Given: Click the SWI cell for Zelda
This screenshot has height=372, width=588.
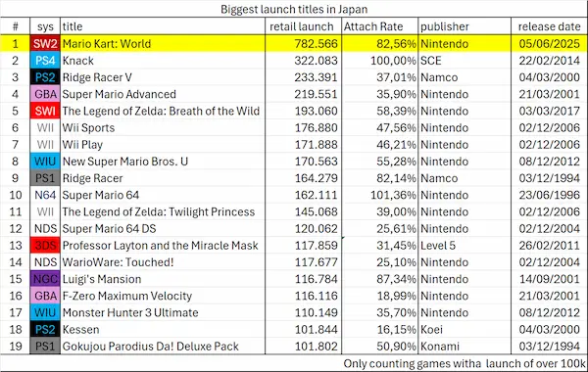Looking at the screenshot, I should click(x=45, y=111).
